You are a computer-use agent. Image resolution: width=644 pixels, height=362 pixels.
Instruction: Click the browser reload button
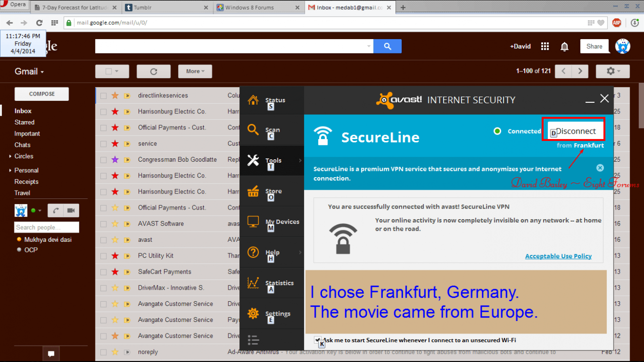pyautogui.click(x=39, y=23)
